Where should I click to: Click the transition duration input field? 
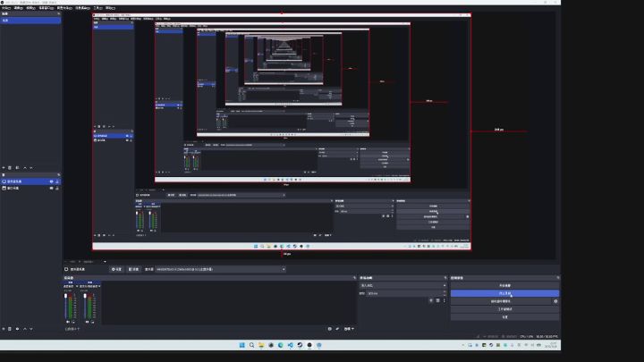[404, 293]
